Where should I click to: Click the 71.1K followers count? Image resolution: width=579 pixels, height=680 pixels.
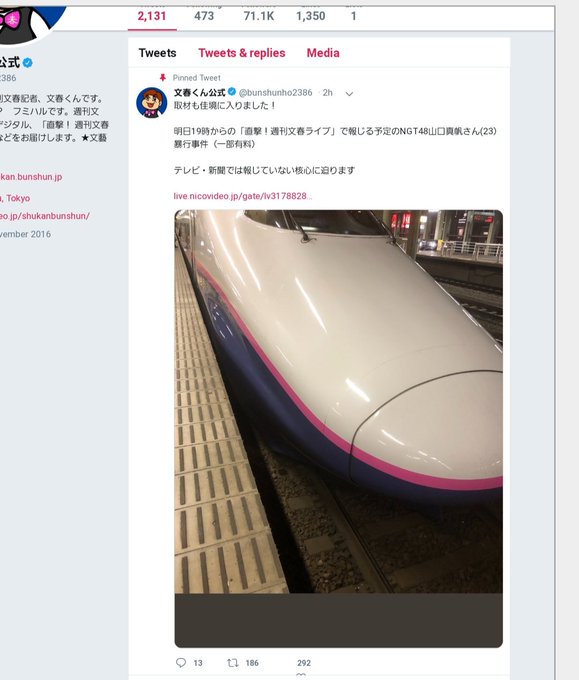point(259,16)
